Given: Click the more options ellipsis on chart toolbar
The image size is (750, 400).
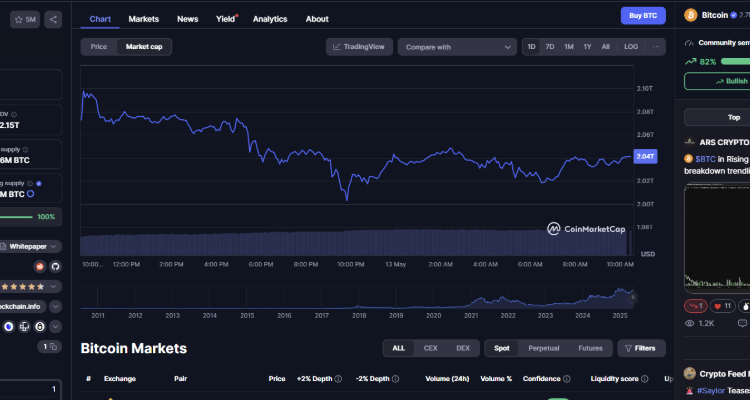Looking at the screenshot, I should [656, 47].
